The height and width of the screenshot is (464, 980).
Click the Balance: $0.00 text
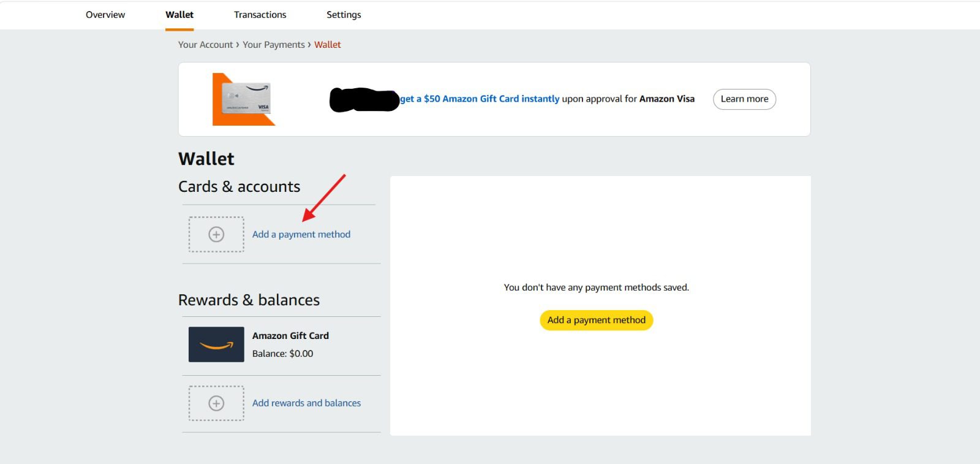tap(282, 354)
